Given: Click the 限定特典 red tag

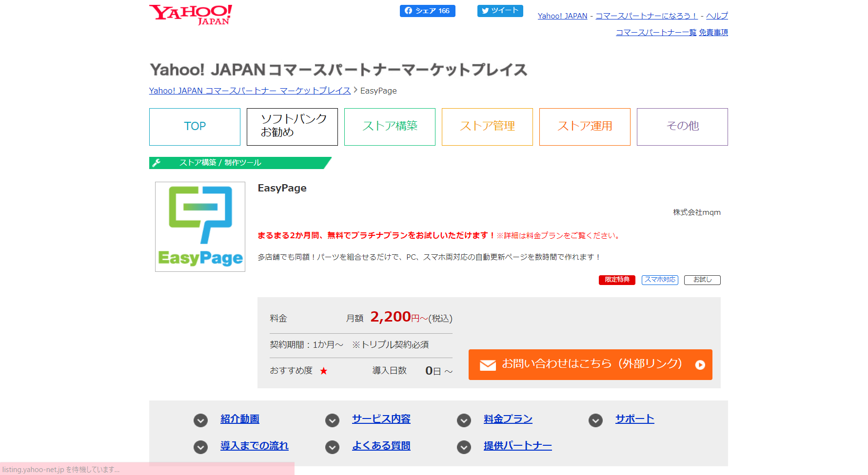Looking at the screenshot, I should point(617,280).
